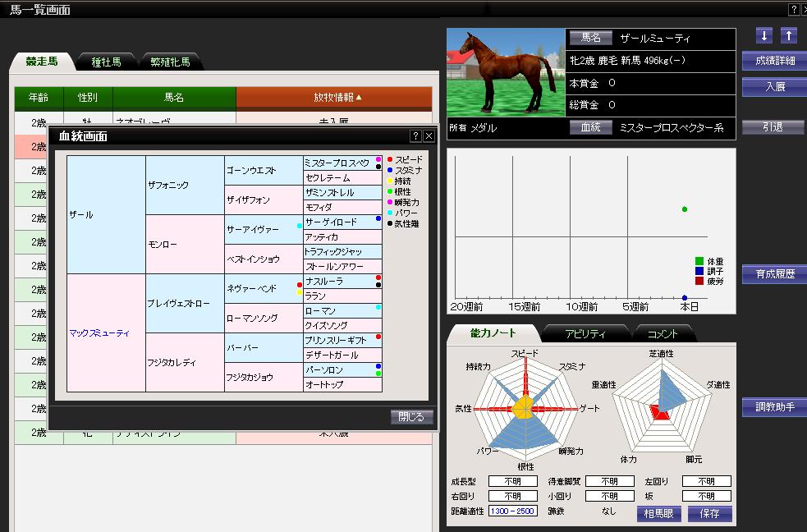Viewport: 807px width, 532px height.
Task: Click モンロー in the pedigree
Action: click(185, 244)
